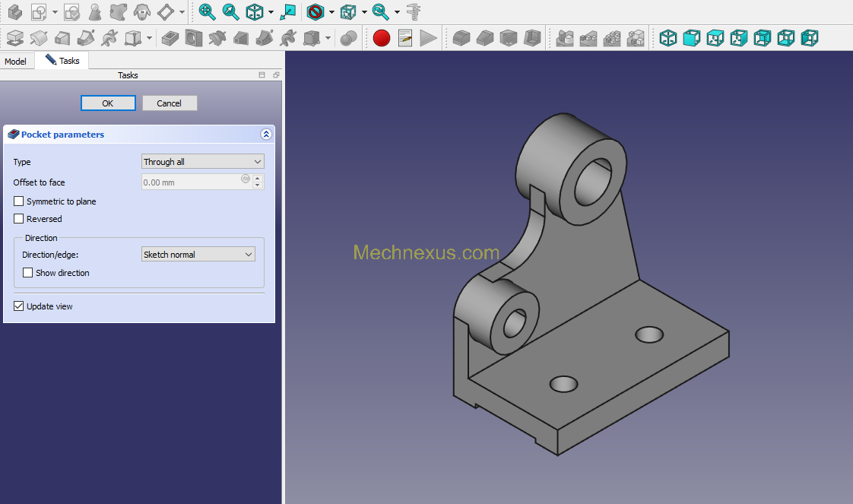Select the Revolution tool icon
853x504 pixels.
39,38
